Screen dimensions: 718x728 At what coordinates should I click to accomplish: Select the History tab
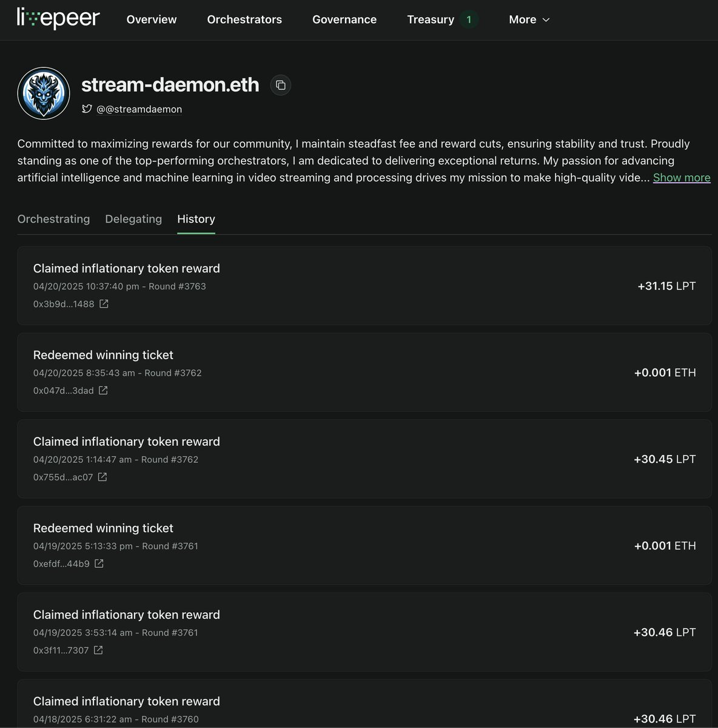pos(196,219)
